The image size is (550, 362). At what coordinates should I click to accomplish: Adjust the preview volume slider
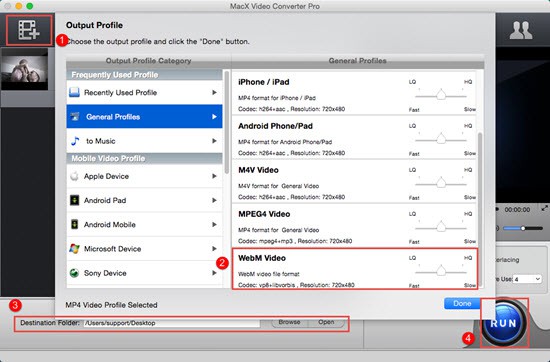[523, 228]
